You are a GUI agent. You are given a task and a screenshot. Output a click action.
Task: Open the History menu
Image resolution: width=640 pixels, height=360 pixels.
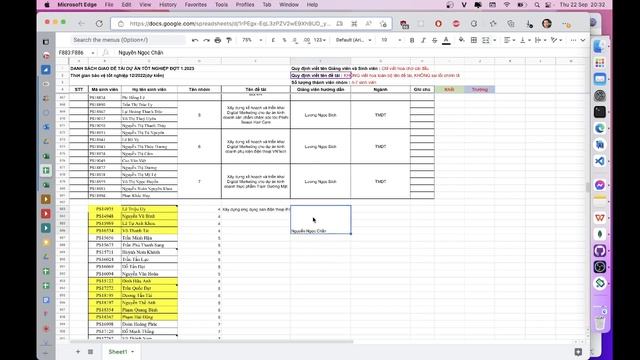coord(168,4)
